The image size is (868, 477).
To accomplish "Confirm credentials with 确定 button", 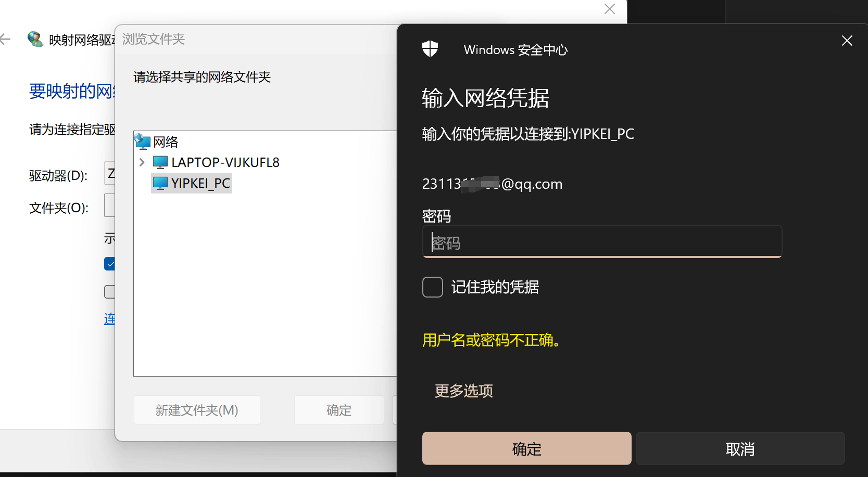I will coord(526,448).
